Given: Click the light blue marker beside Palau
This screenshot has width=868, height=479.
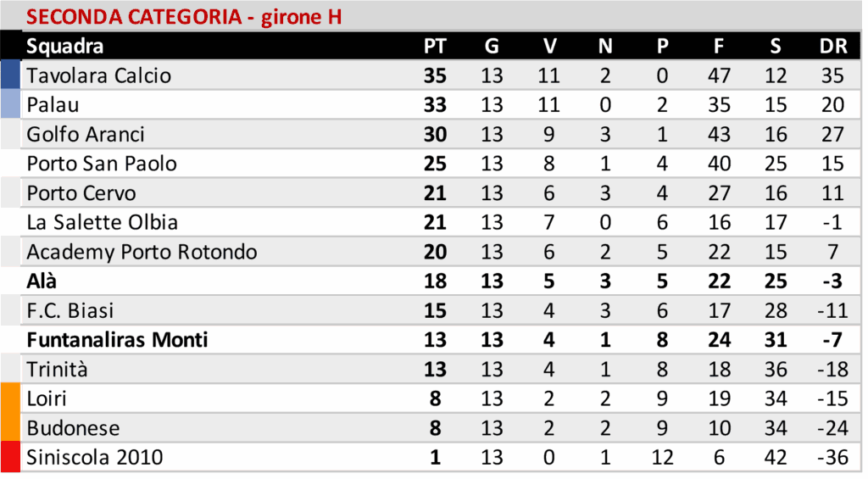Looking at the screenshot, I should click(x=10, y=105).
